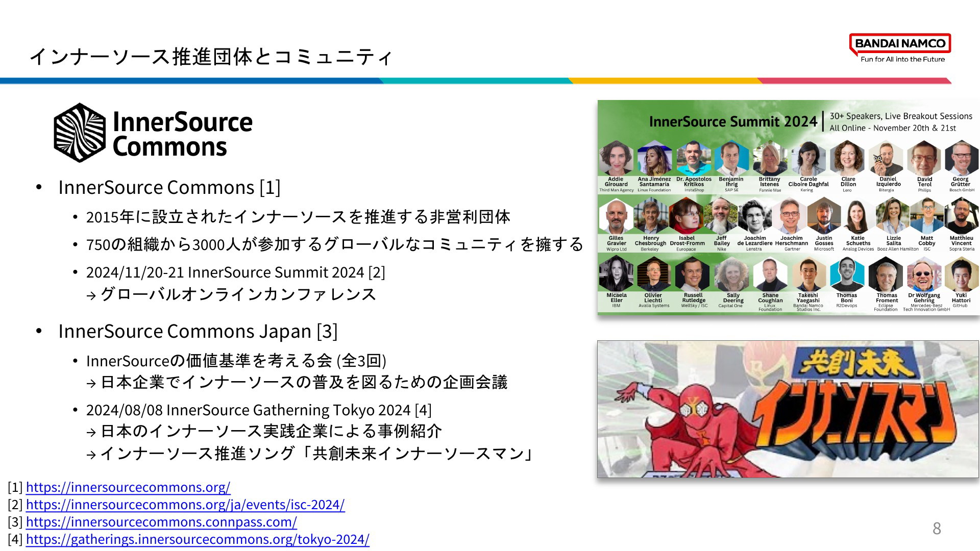This screenshot has width=980, height=551.
Task: Click the line starting '750の組織から3000人'
Action: point(334,244)
